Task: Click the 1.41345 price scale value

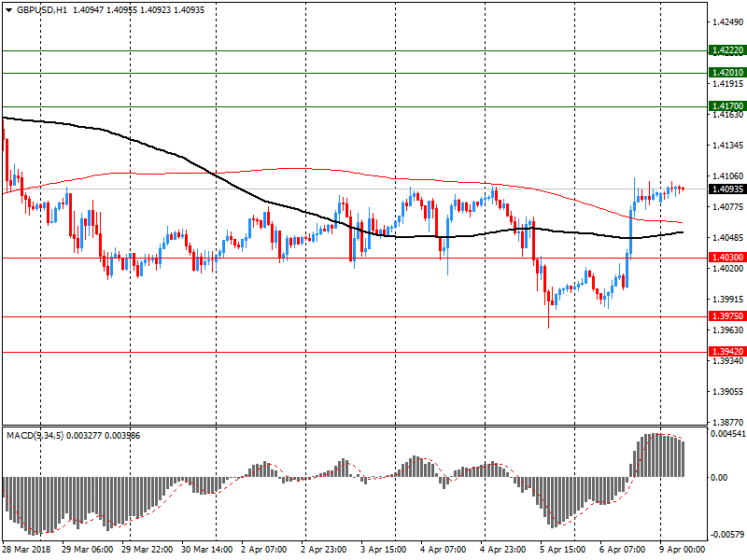Action: tap(727, 146)
